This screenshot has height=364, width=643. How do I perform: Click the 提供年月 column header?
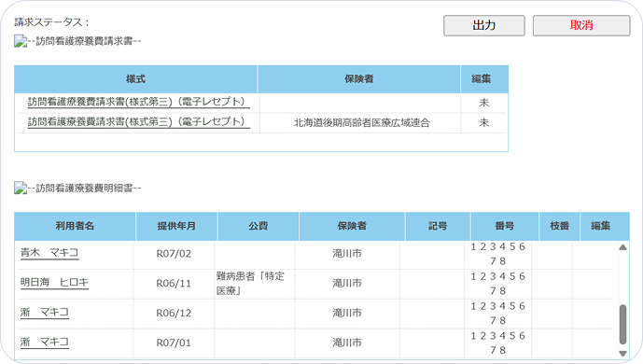click(x=176, y=226)
